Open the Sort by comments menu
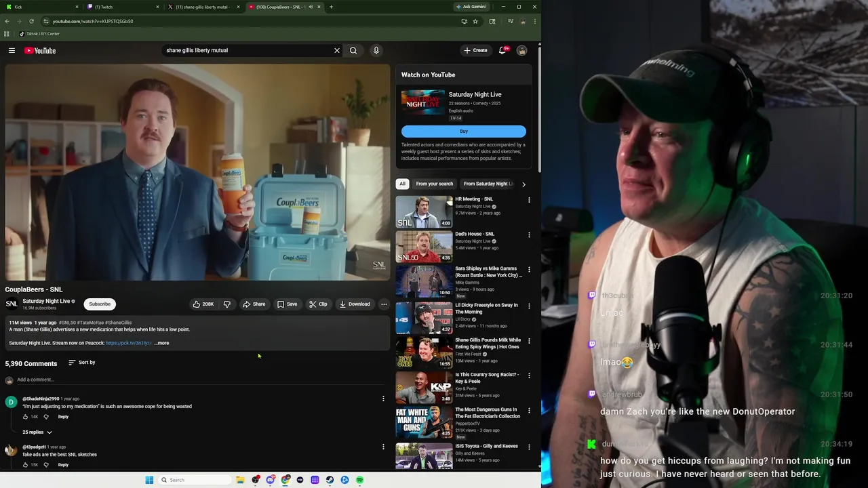Screen dimensions: 868x488 pyautogui.click(x=81, y=363)
